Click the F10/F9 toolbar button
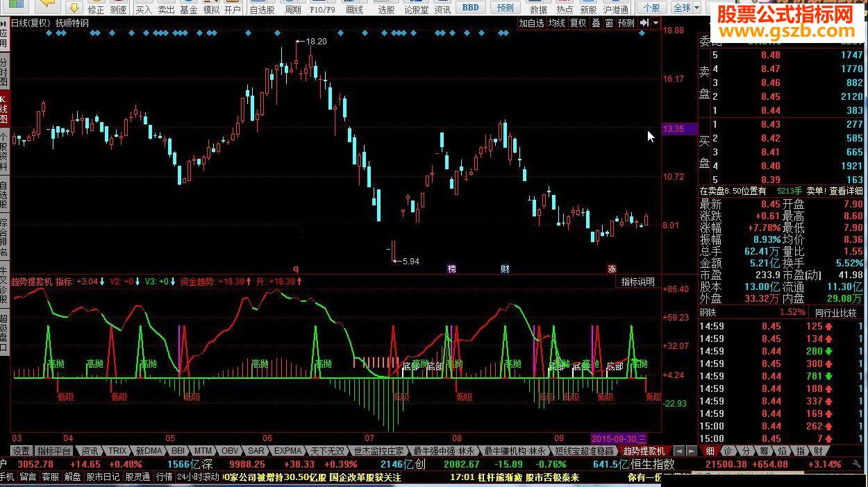 tap(322, 10)
